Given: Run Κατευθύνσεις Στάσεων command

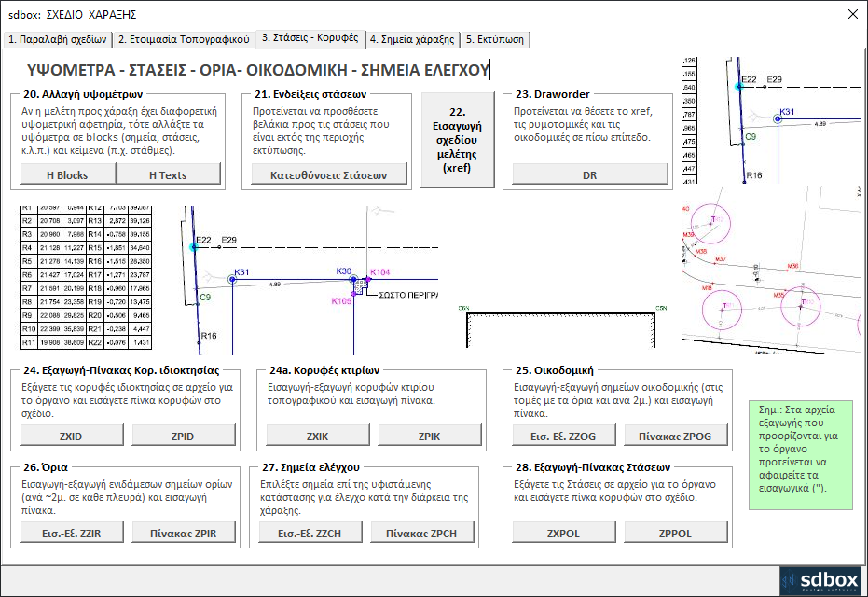Looking at the screenshot, I should [x=329, y=175].
